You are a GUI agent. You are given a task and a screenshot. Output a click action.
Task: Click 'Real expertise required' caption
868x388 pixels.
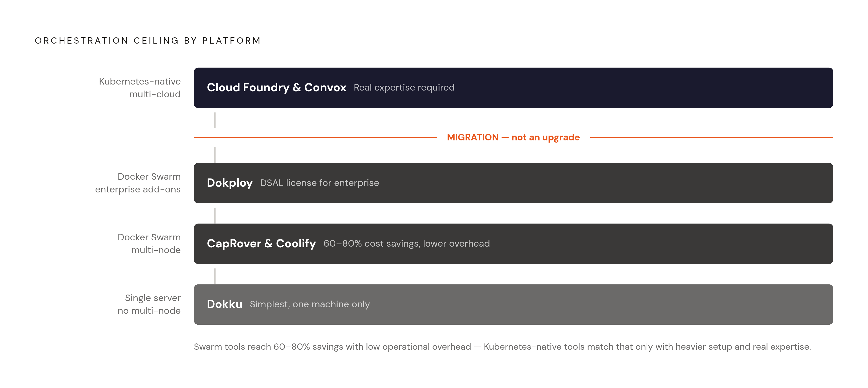404,87
